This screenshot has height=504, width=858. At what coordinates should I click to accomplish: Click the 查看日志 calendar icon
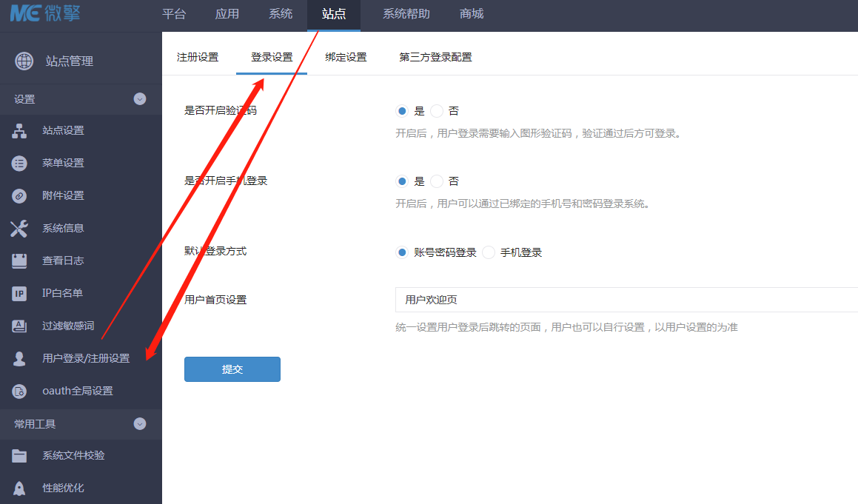(19, 261)
